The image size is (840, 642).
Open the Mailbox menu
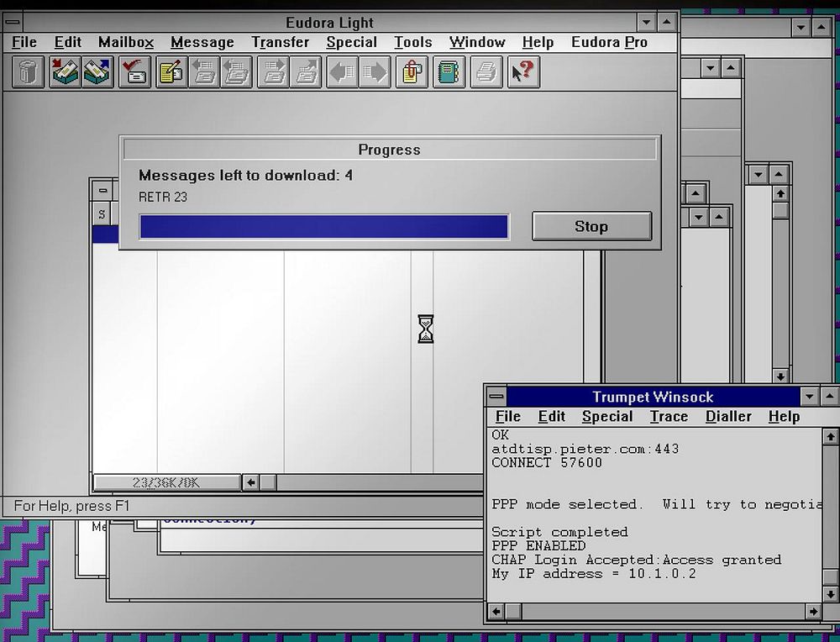(x=126, y=42)
